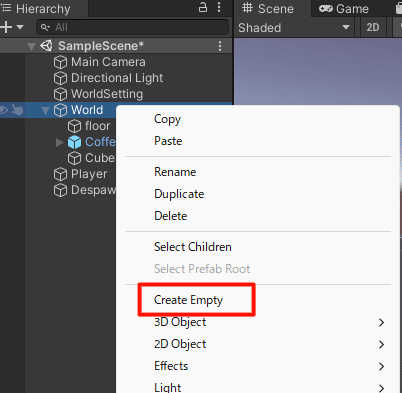402x393 pixels.
Task: Select the Coffee prefab in Hierarchy
Action: tap(100, 142)
